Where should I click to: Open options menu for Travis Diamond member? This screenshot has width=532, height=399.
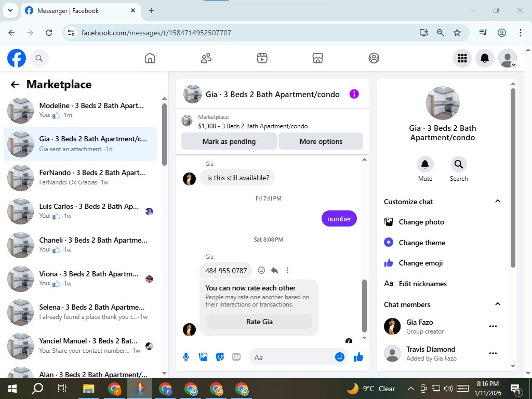(x=493, y=353)
